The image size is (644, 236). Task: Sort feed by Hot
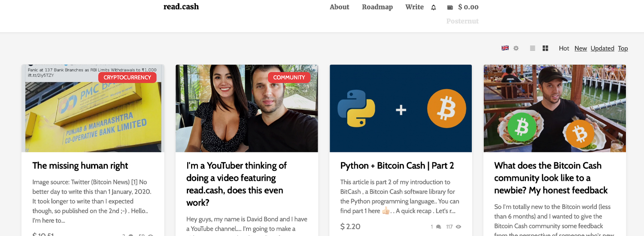pos(564,48)
